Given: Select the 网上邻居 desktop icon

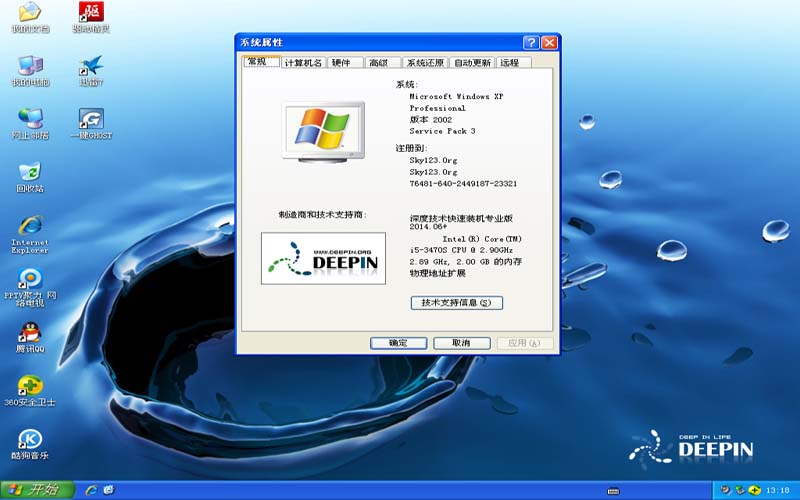Looking at the screenshot, I should coord(30,123).
